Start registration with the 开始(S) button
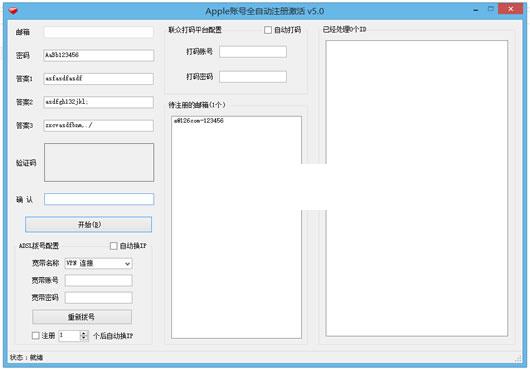The height and width of the screenshot is (370, 530). coord(89,224)
